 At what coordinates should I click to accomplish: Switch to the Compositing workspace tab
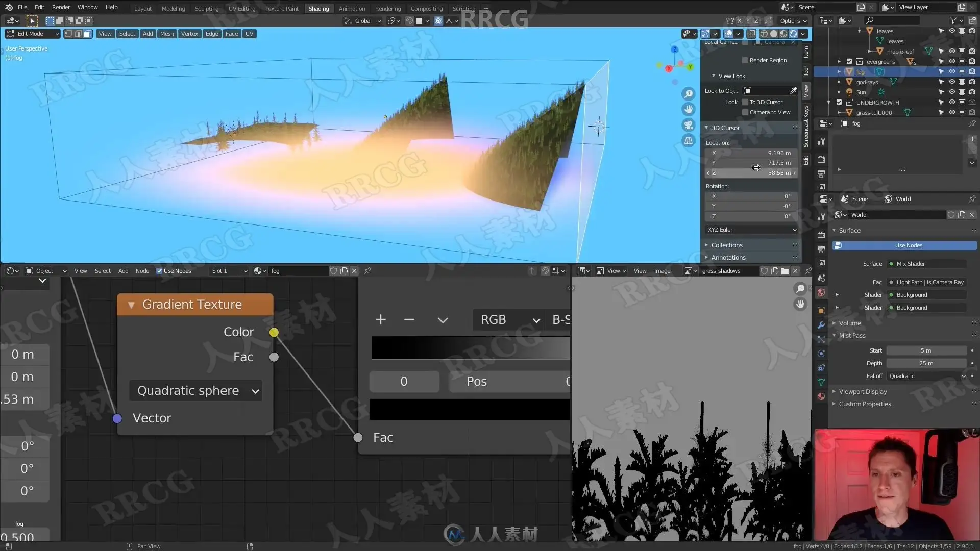426,8
